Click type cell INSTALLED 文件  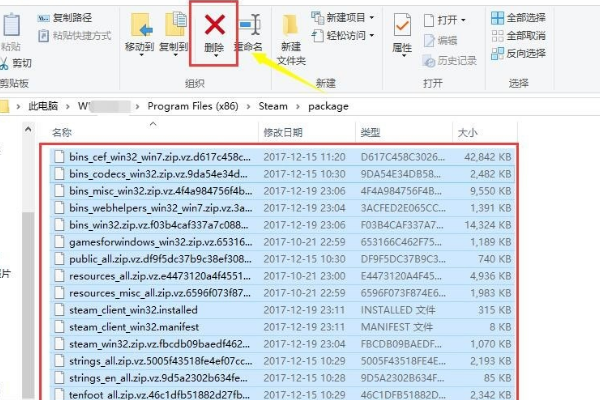398,310
